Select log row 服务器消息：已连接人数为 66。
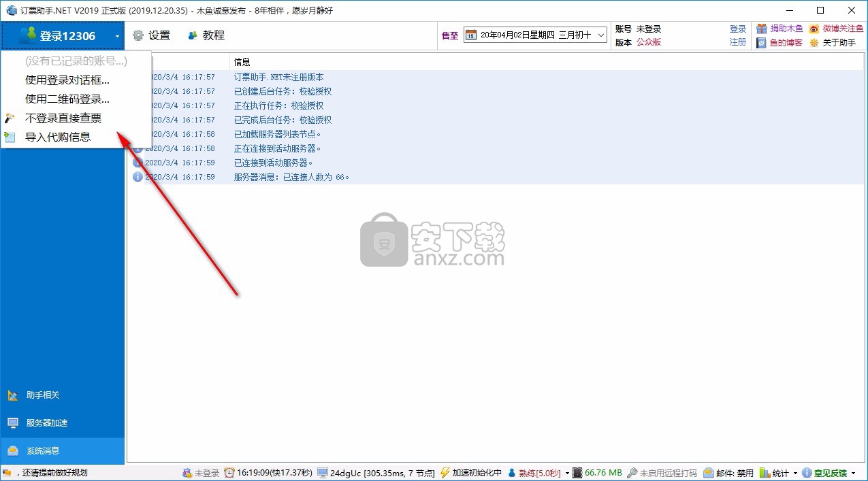Screen dimensions: 868x481 (x=497, y=177)
